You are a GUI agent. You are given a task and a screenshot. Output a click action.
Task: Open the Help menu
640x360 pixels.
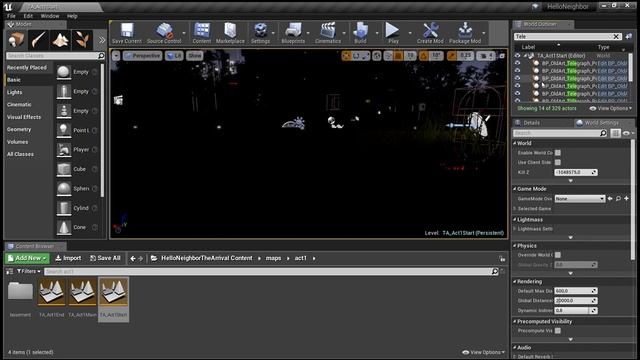coord(72,16)
